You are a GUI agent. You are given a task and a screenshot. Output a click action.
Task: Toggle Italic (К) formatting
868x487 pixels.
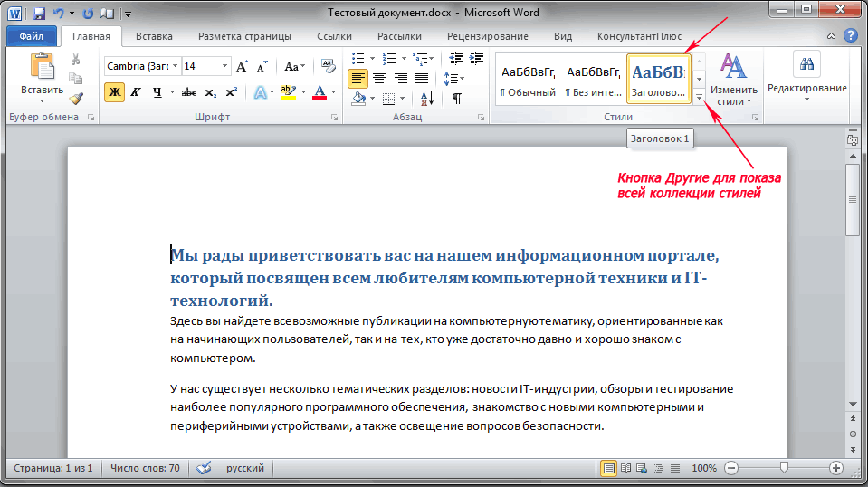tap(136, 91)
